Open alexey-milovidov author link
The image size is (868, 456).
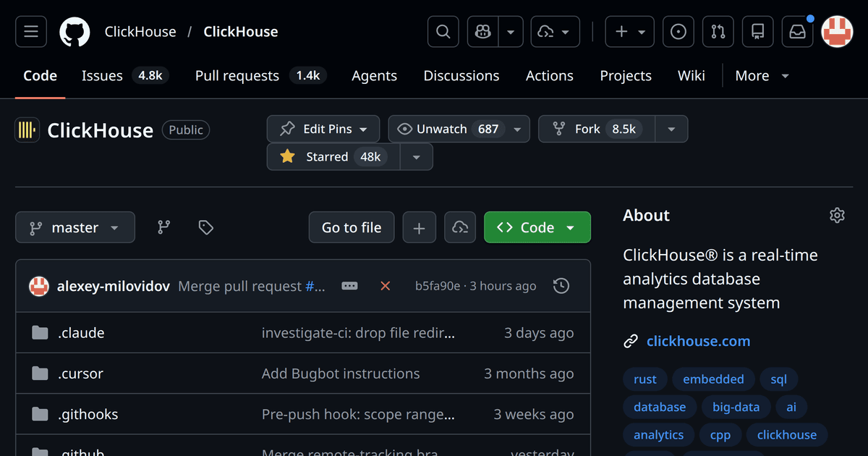point(114,286)
